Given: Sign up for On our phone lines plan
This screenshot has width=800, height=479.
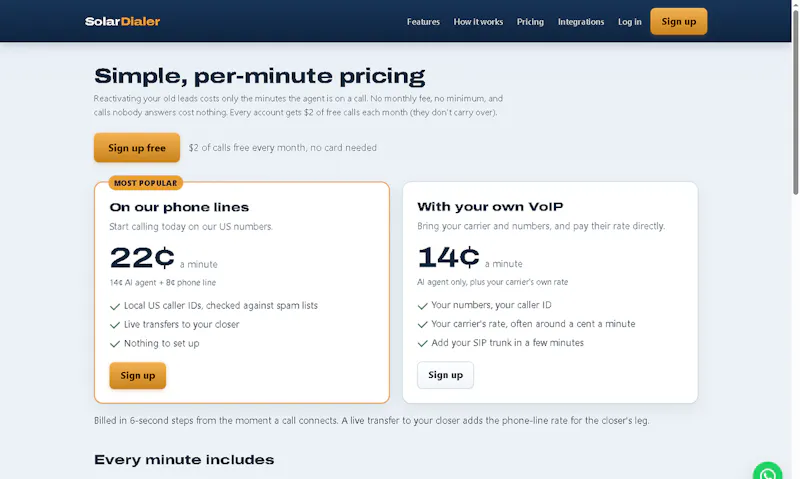Looking at the screenshot, I should tap(138, 375).
